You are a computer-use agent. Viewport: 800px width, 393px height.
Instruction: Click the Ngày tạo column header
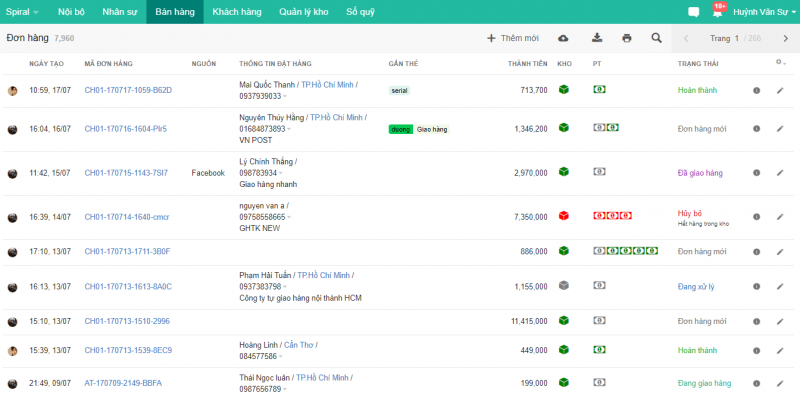click(x=46, y=64)
